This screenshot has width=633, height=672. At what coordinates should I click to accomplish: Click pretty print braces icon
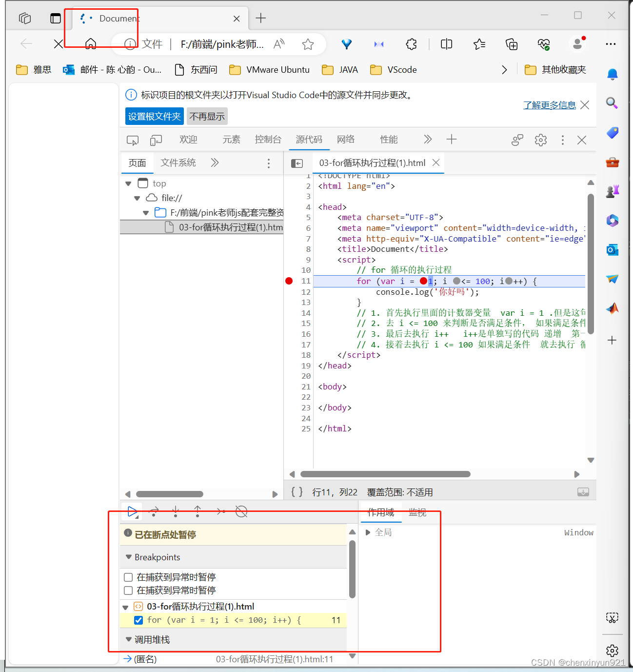click(297, 492)
